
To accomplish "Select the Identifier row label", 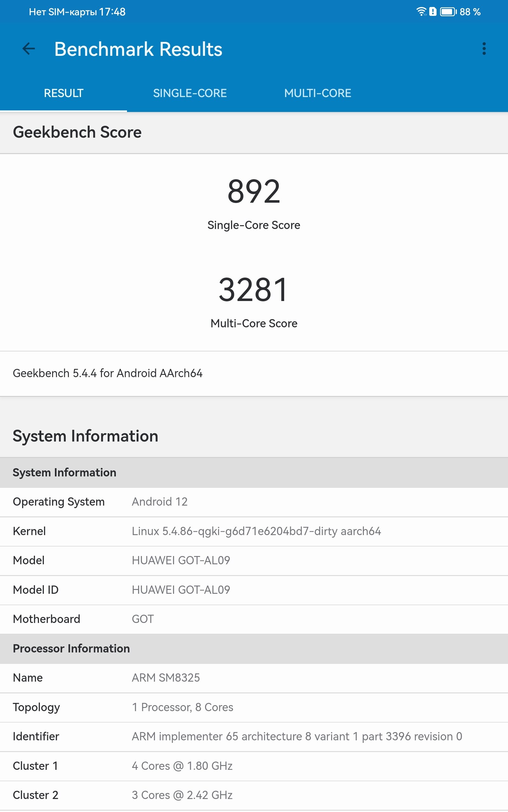I will (x=36, y=737).
